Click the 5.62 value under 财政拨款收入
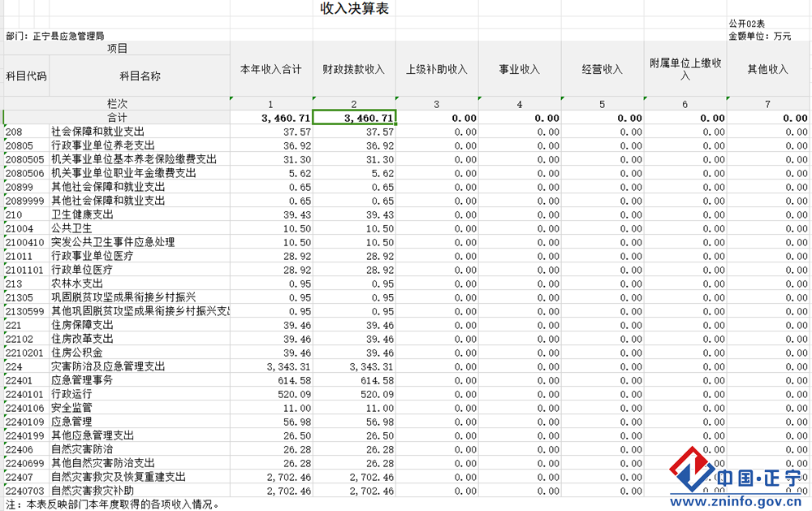This screenshot has height=511, width=812. [354, 173]
